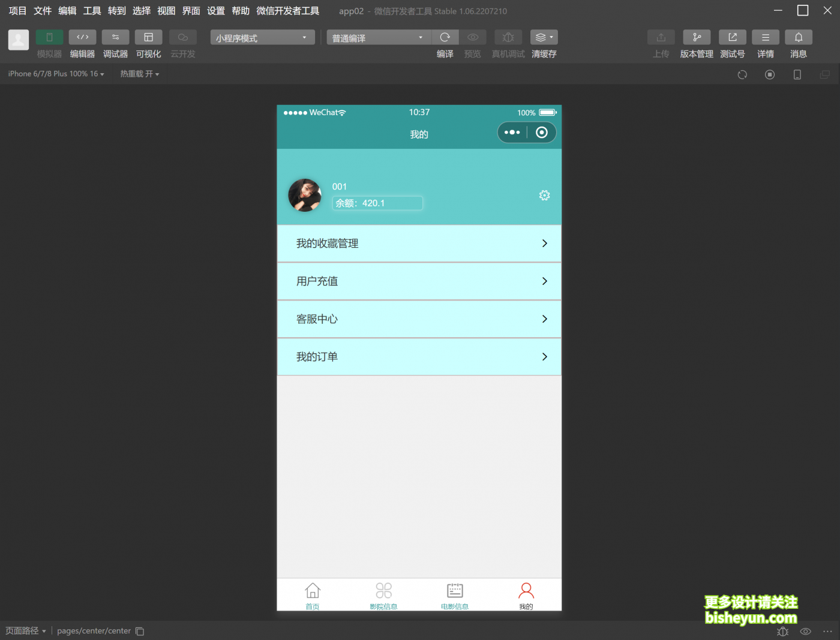
Task: Click the preview eye icon
Action: click(473, 37)
